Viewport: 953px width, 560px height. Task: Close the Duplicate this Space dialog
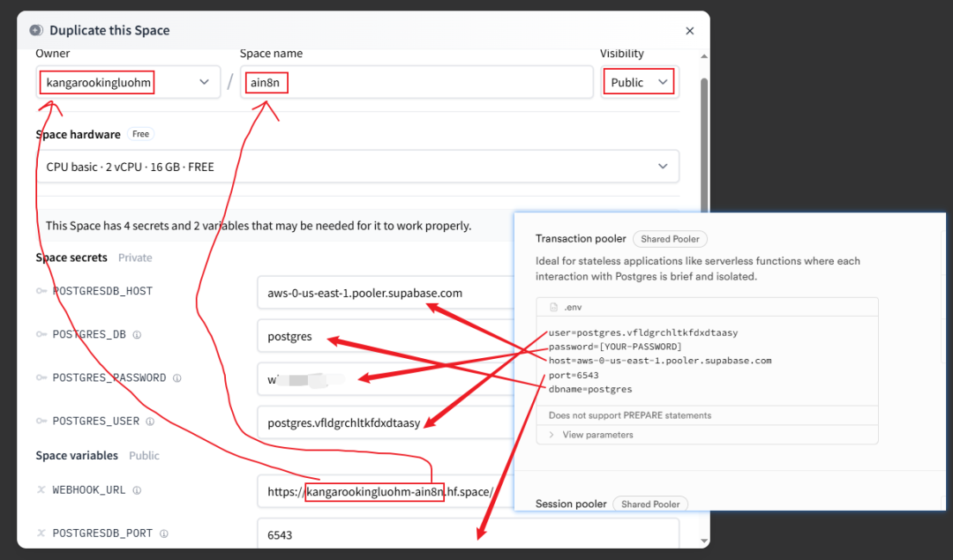pos(690,31)
